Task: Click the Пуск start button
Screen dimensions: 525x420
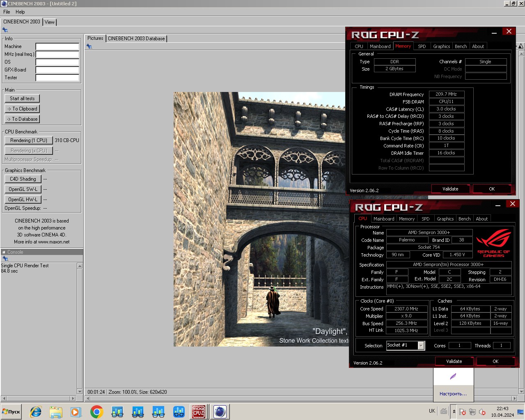Action: [x=11, y=411]
